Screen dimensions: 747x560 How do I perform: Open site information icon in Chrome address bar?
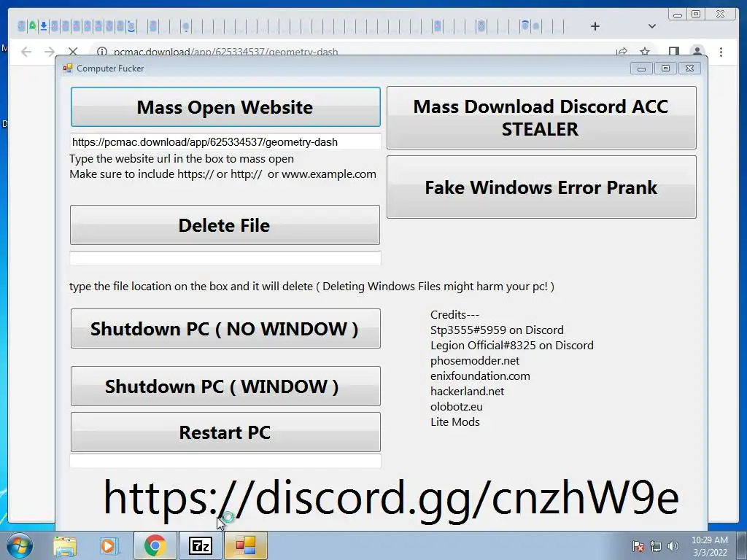coord(102,52)
